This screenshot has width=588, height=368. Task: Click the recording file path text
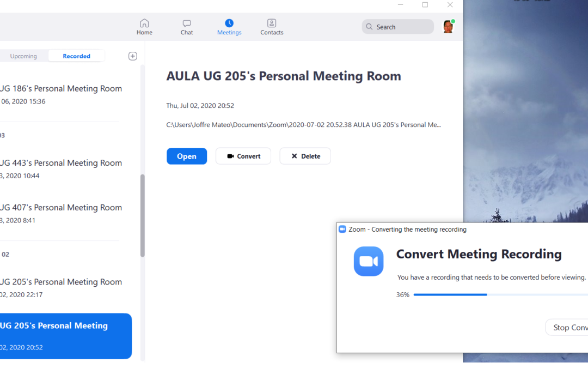303,125
